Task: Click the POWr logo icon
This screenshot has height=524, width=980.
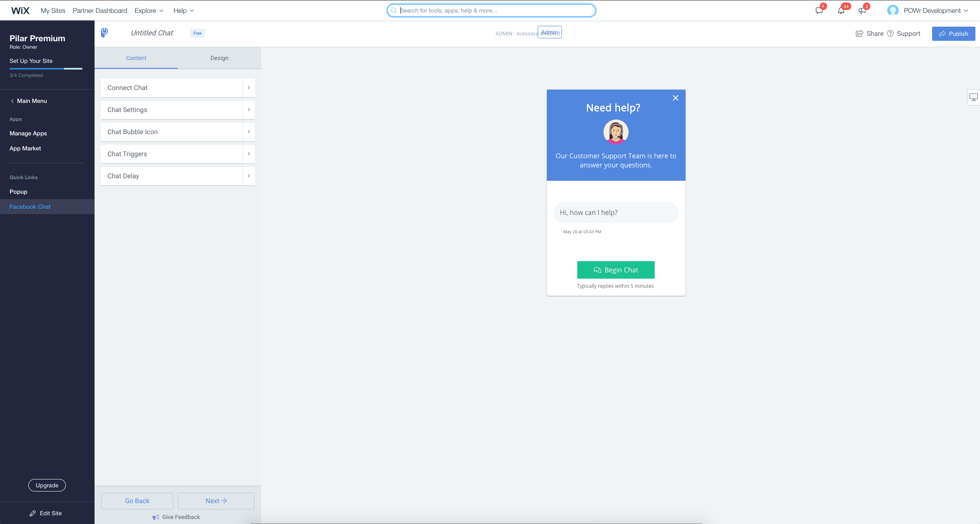Action: (x=105, y=32)
